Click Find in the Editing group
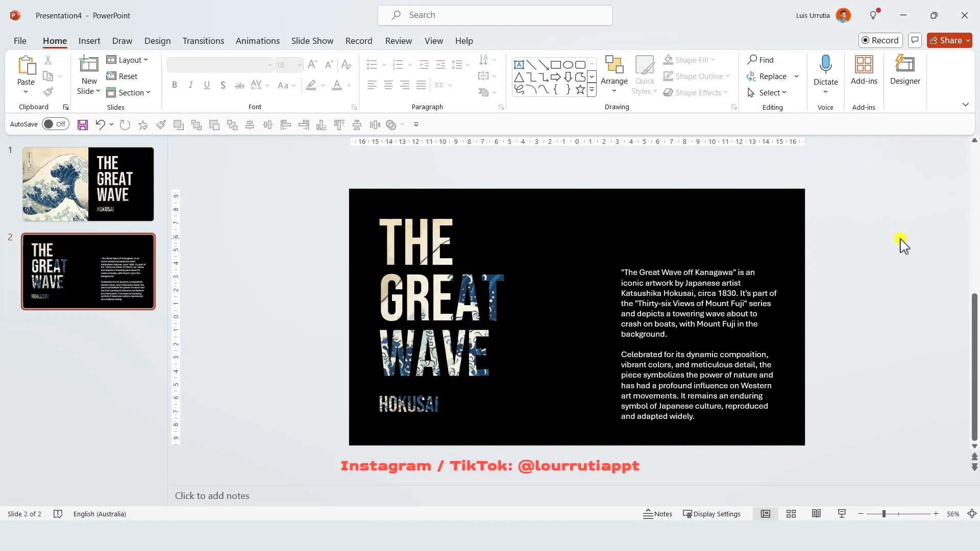980x551 pixels. (x=761, y=60)
